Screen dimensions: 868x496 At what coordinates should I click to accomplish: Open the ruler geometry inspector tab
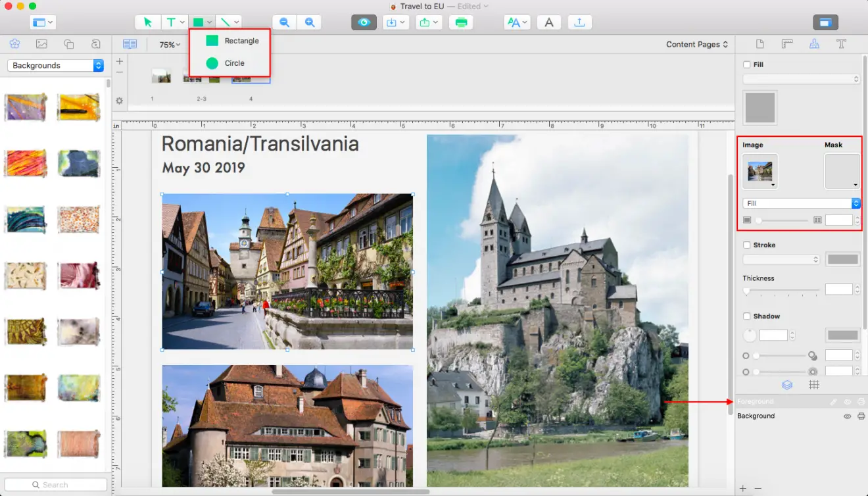point(786,43)
